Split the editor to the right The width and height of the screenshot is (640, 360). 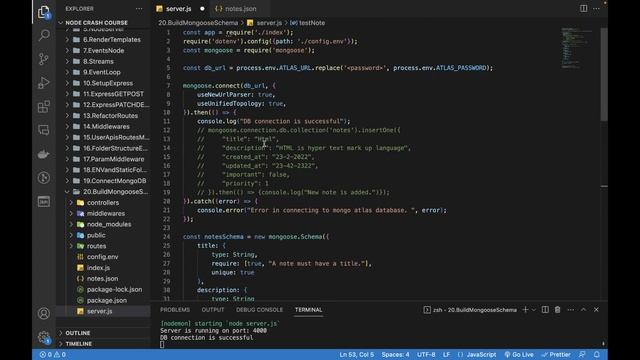tap(584, 9)
